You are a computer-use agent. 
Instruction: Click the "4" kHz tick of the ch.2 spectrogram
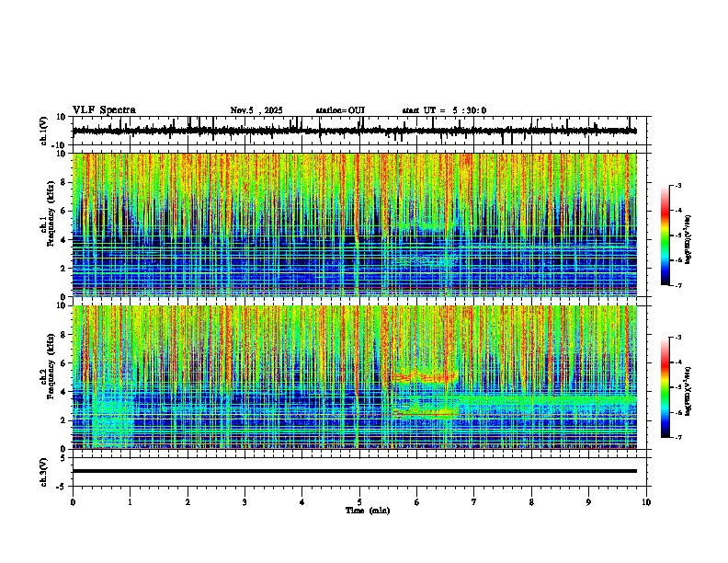tap(63, 392)
